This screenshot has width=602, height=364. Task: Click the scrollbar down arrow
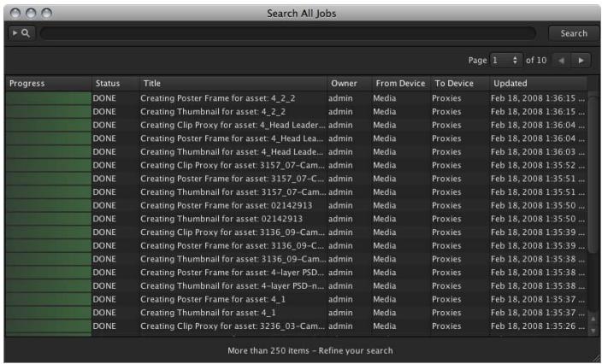594,330
